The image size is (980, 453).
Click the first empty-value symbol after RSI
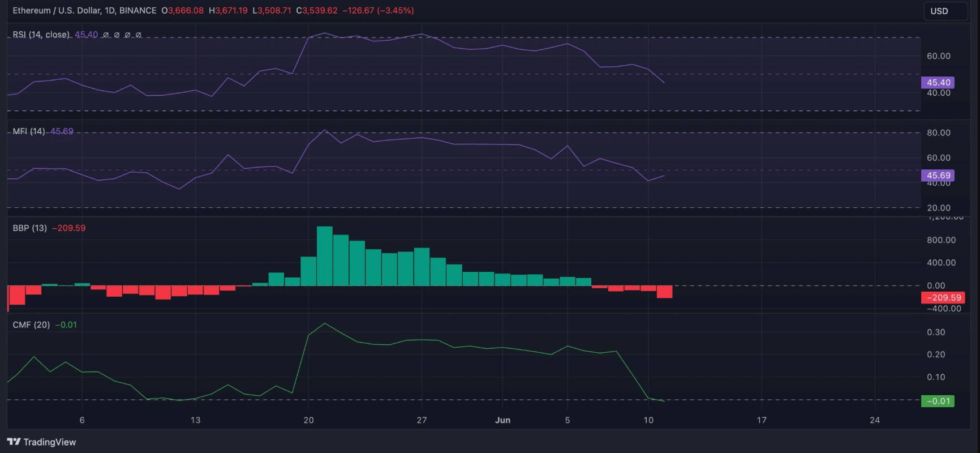(106, 35)
